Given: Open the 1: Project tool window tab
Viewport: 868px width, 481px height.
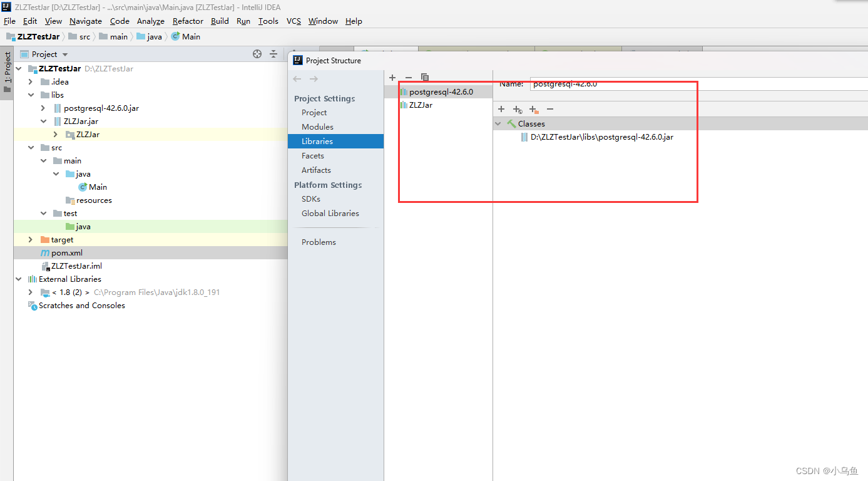Looking at the screenshot, I should 7,72.
